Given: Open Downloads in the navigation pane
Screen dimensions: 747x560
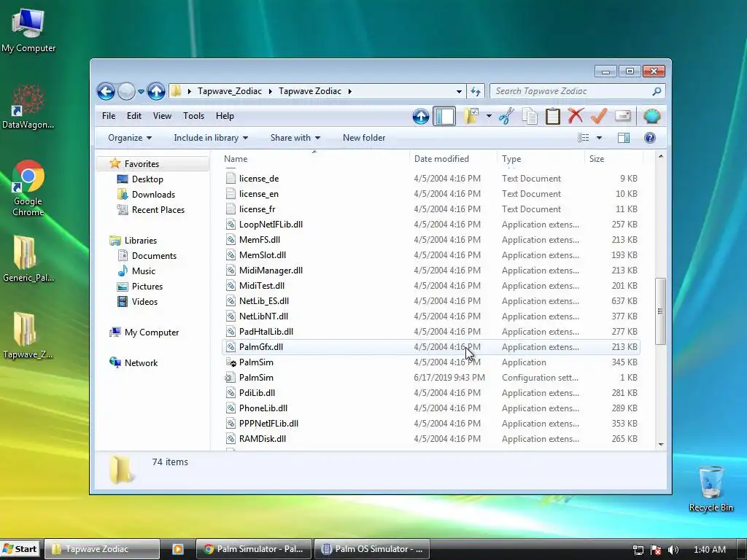Looking at the screenshot, I should [x=153, y=194].
